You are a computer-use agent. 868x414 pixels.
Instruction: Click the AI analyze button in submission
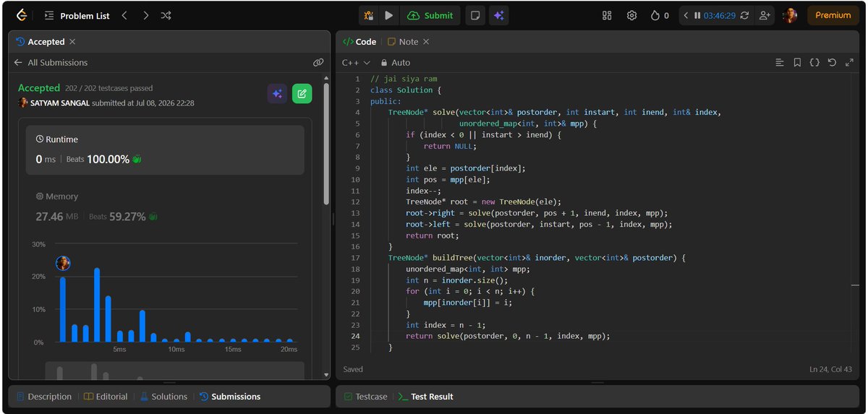[277, 93]
